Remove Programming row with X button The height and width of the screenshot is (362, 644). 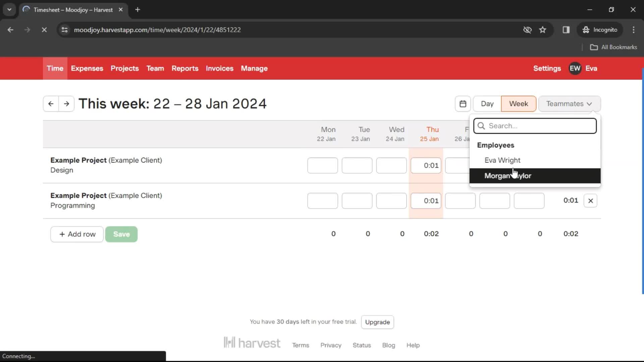[x=590, y=201]
